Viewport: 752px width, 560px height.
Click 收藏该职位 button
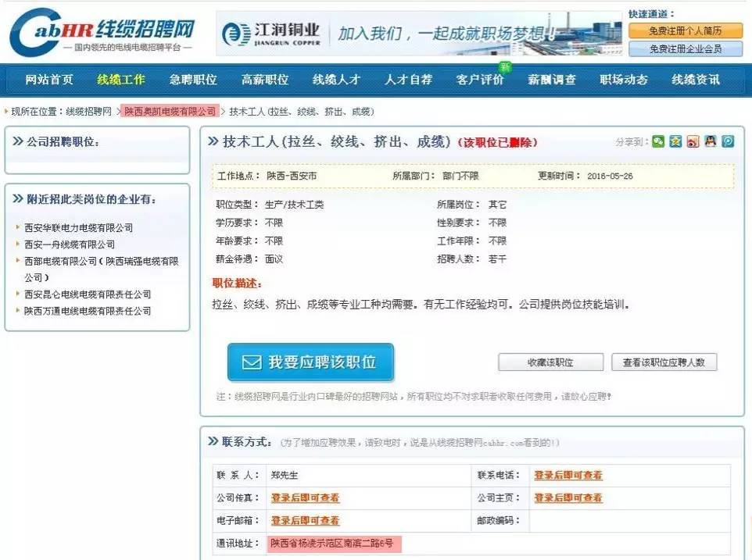coord(550,362)
